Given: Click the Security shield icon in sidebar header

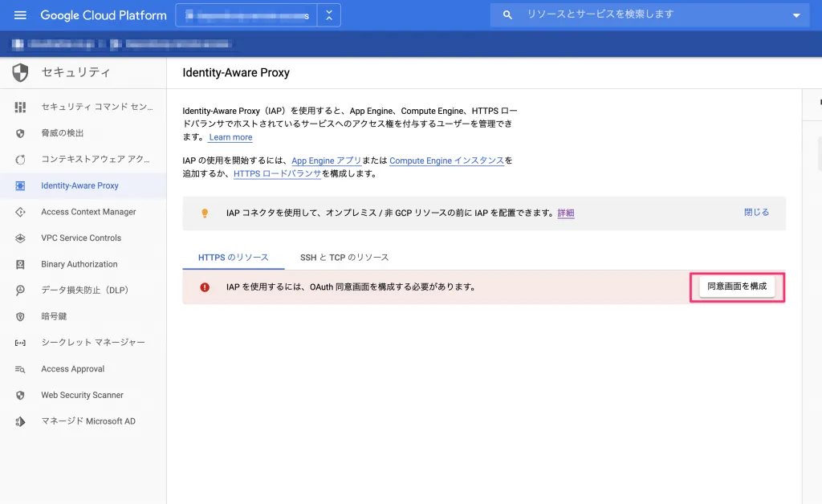Looking at the screenshot, I should (x=21, y=73).
